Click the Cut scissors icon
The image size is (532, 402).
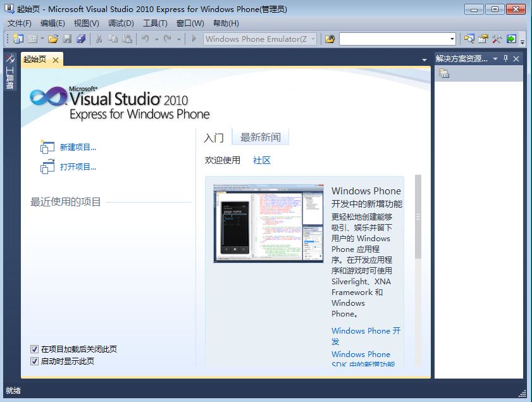(x=99, y=39)
